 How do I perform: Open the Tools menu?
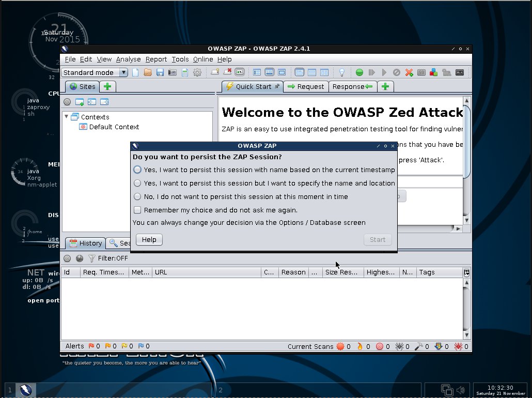point(180,59)
